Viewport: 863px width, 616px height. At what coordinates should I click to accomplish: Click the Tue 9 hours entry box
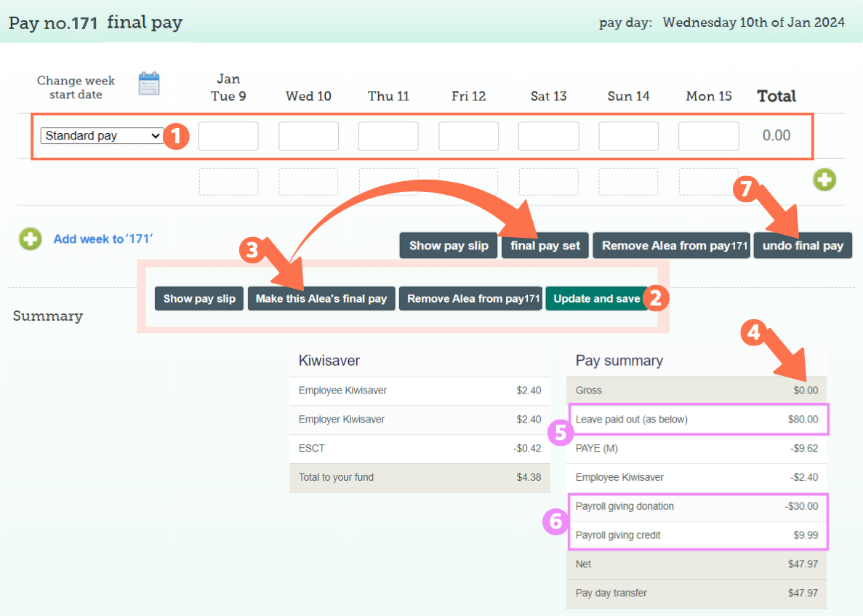point(228,135)
